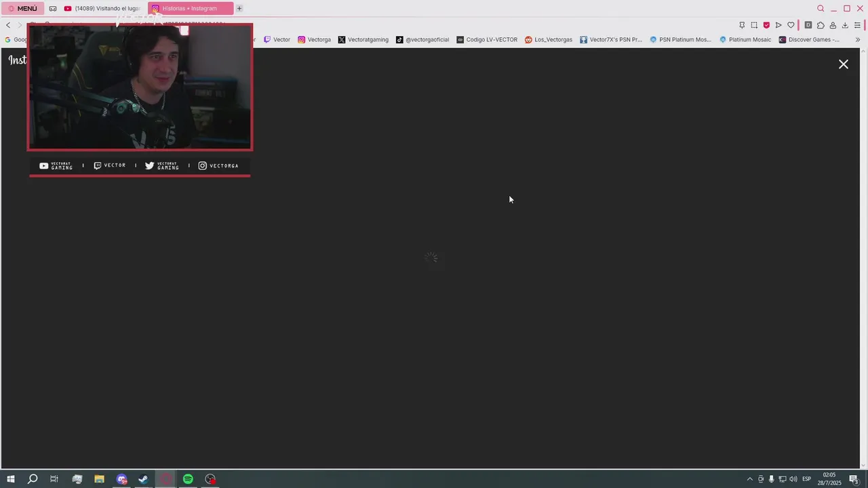Open the Discover Games bookmark
The height and width of the screenshot is (488, 868).
click(x=809, y=39)
